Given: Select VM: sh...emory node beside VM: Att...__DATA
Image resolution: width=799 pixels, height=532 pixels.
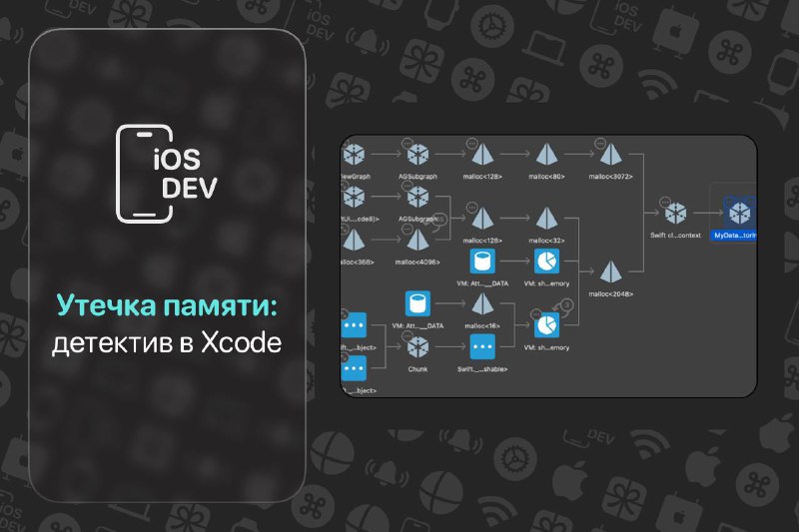Looking at the screenshot, I should [546, 262].
